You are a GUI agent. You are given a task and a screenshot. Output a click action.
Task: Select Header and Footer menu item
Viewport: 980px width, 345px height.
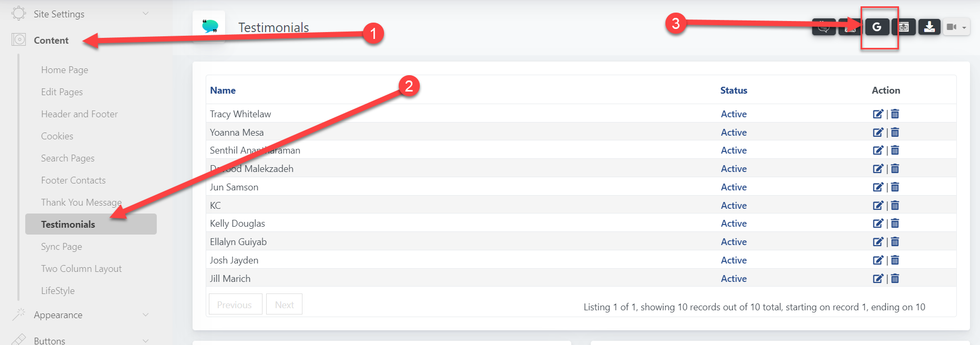(79, 114)
